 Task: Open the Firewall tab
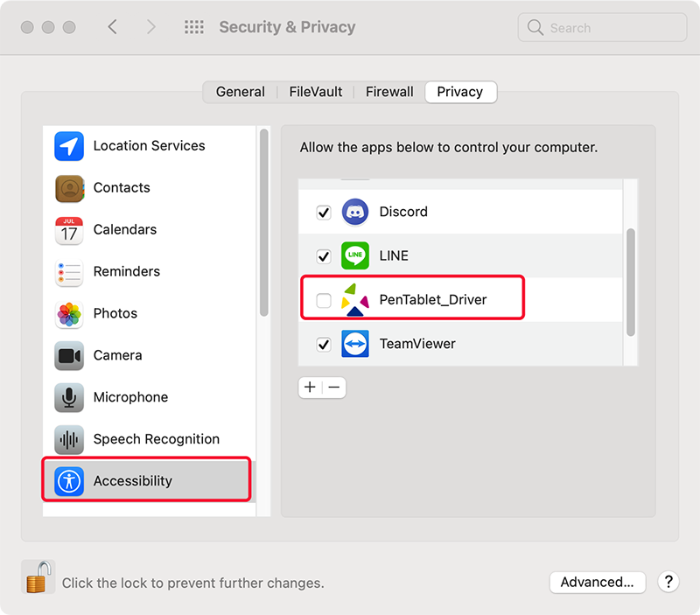tap(389, 92)
